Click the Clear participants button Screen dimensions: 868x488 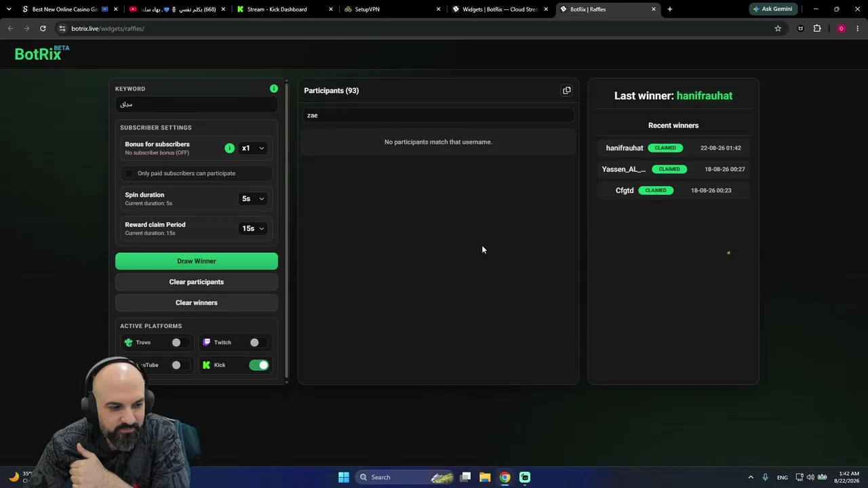coord(197,282)
